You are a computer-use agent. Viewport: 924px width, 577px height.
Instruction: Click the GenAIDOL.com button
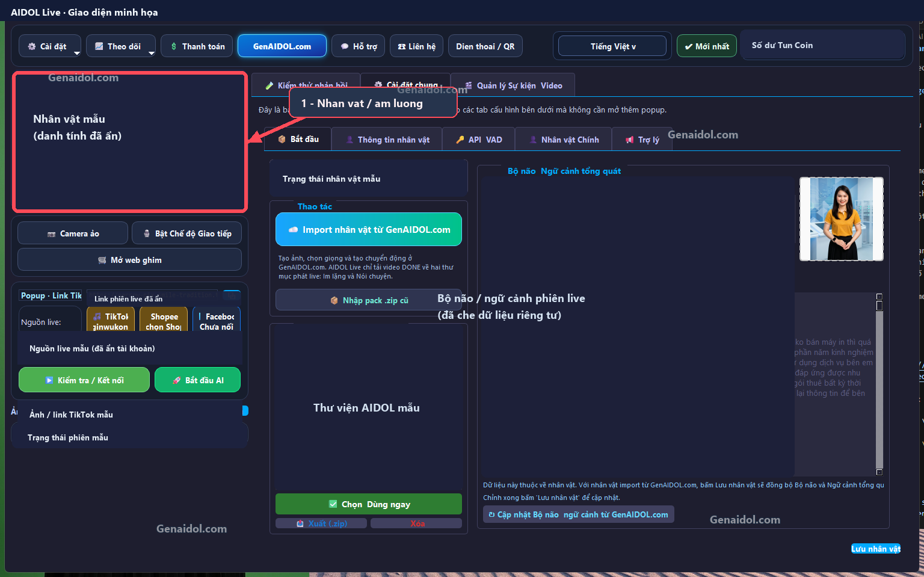(282, 46)
